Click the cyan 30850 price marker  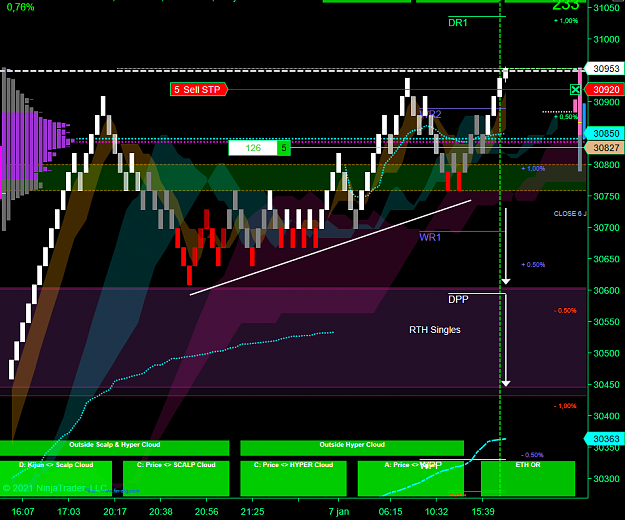606,133
